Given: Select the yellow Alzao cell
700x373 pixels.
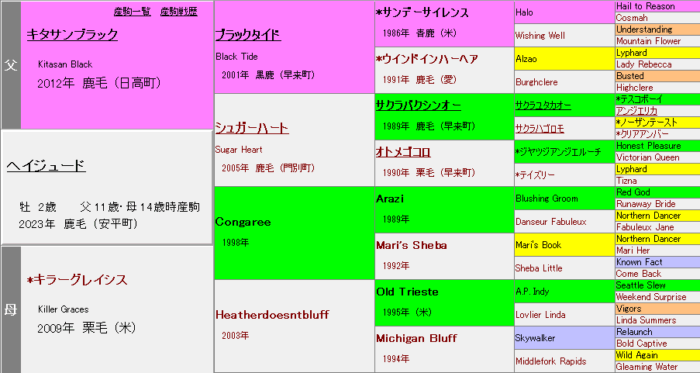Looking at the screenshot, I should click(x=564, y=59).
